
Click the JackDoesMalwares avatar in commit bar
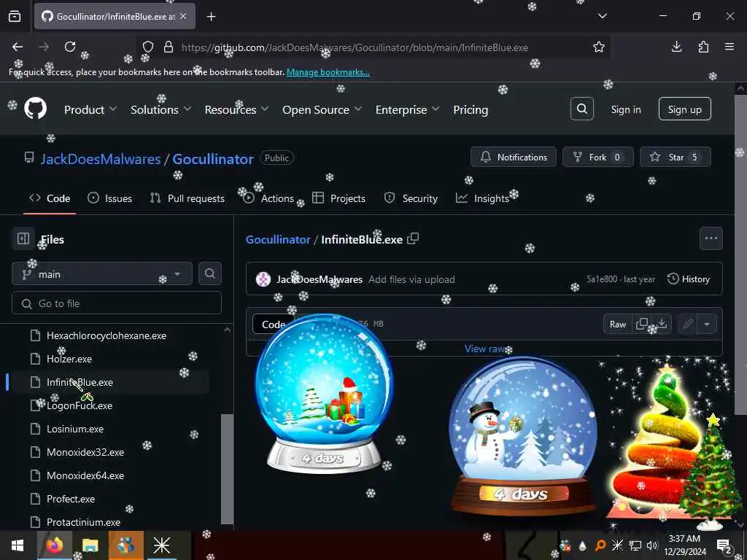(x=263, y=279)
